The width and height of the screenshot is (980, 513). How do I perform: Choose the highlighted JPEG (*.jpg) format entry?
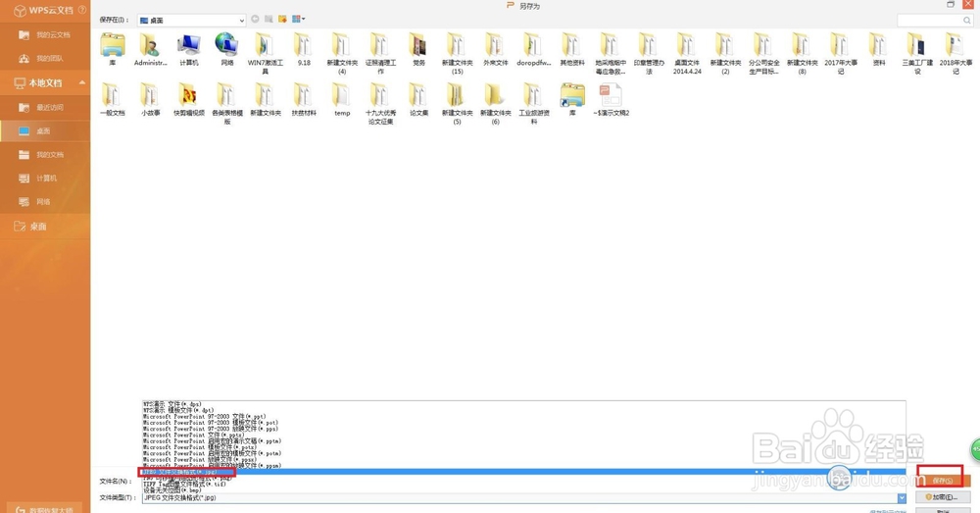[523, 472]
